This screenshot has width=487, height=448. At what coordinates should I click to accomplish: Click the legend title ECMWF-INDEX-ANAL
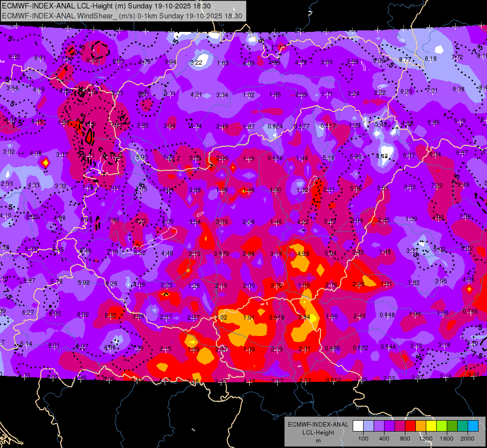coord(318,425)
